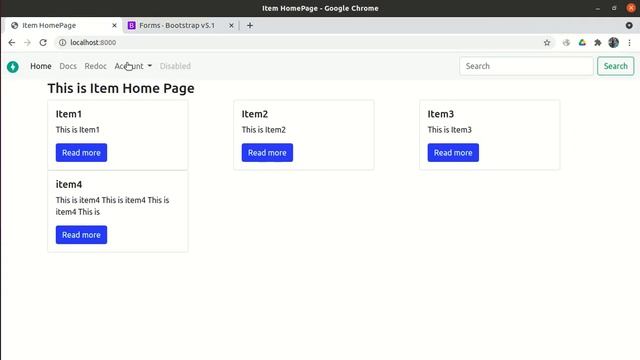Click the item4 card description paragraph
640x360 pixels.
(x=112, y=206)
